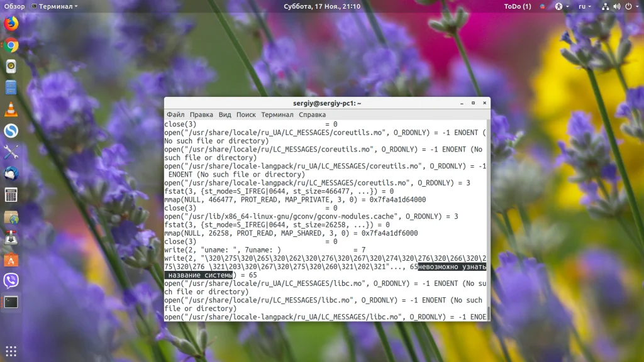Open the download installer dock icon
Screen dimensions: 644x362
tap(11, 238)
